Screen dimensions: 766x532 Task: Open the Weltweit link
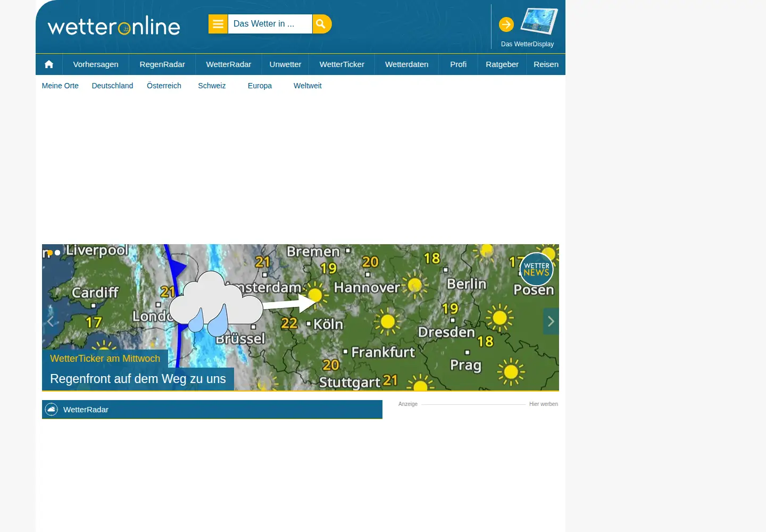307,86
